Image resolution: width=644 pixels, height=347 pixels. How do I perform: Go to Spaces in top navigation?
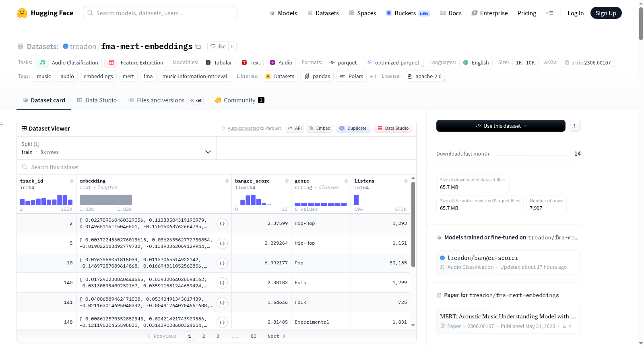[x=363, y=13]
